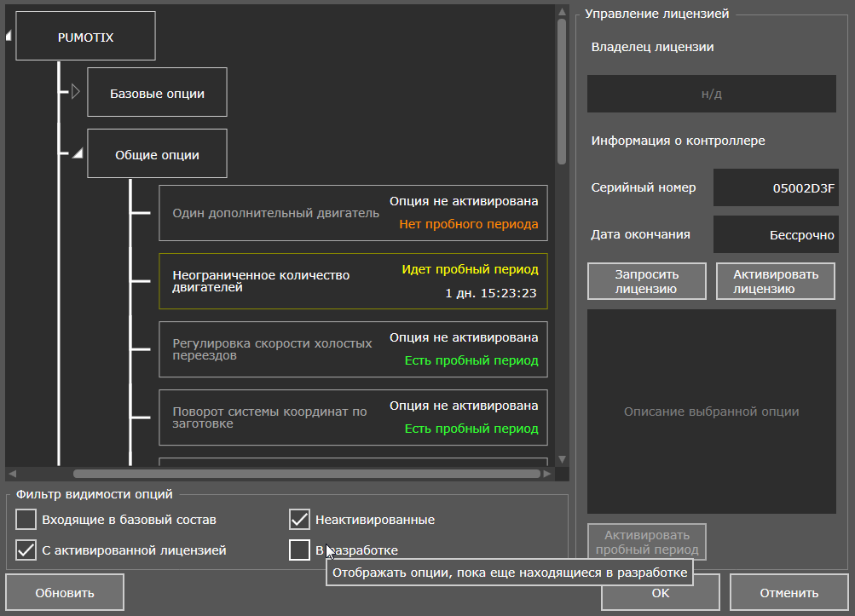Collapse the PUMOTIX root node arrow
This screenshot has width=855, height=616.
[x=9, y=36]
